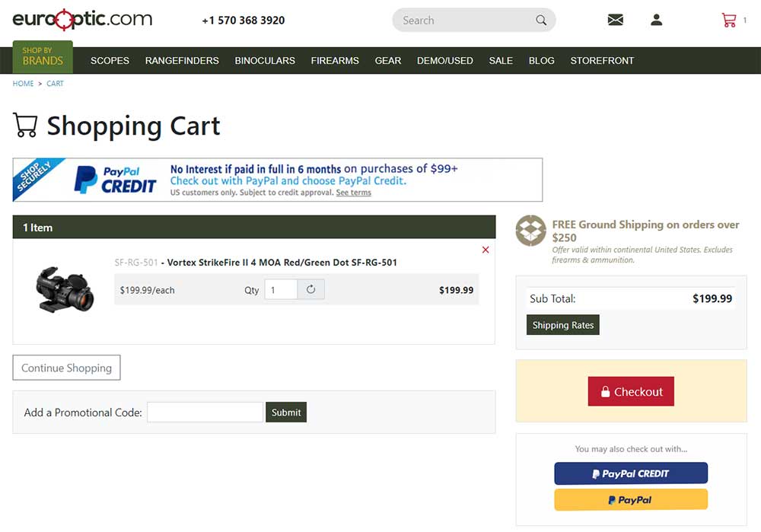Image resolution: width=761 pixels, height=532 pixels.
Task: Click the red Checkout button
Action: [631, 391]
